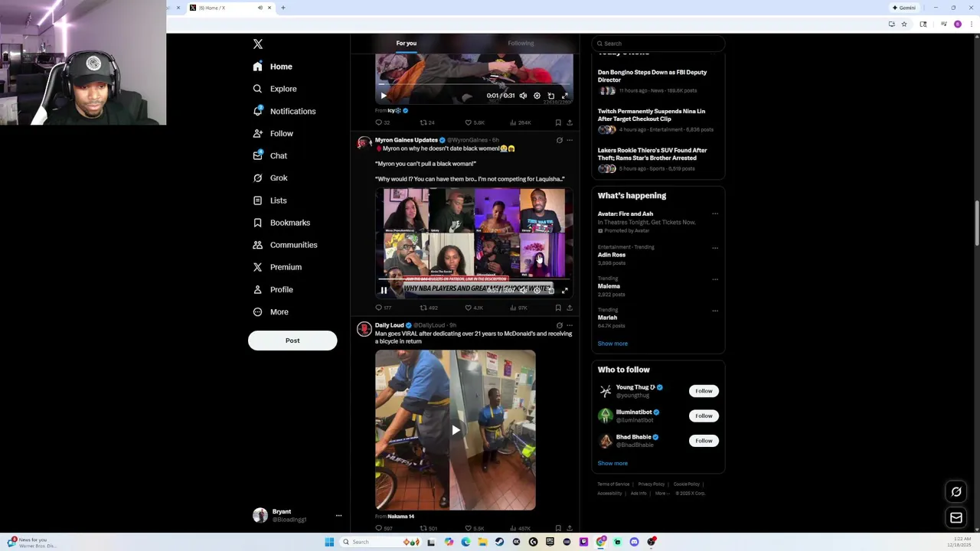Screen dimensions: 980x551
Task: Follow Young Thug
Action: pyautogui.click(x=704, y=391)
